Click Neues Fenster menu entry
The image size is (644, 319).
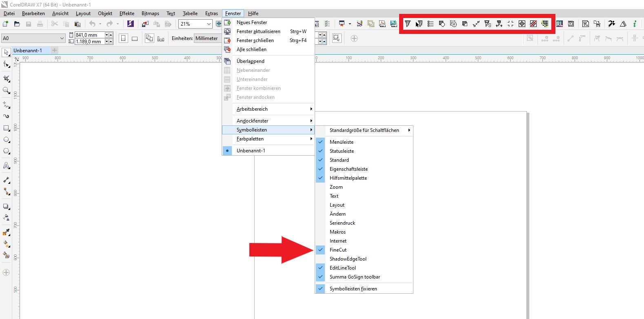point(252,22)
